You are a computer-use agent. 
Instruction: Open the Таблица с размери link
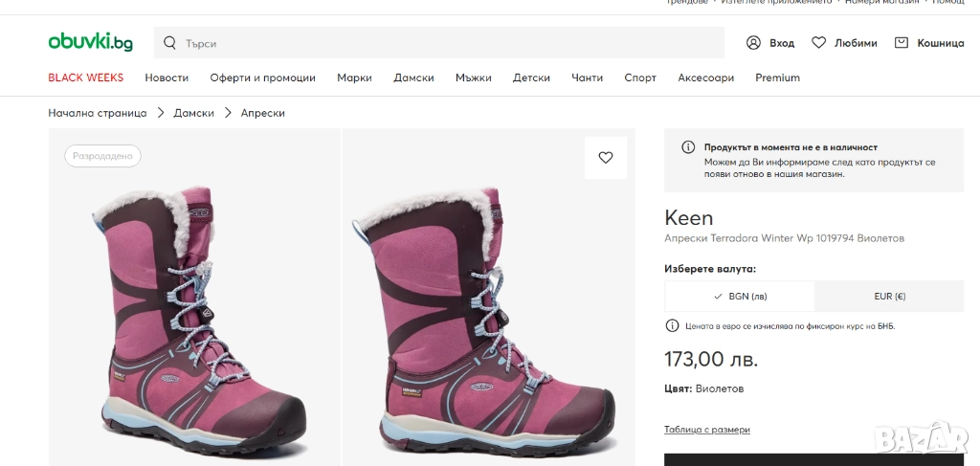tap(706, 430)
